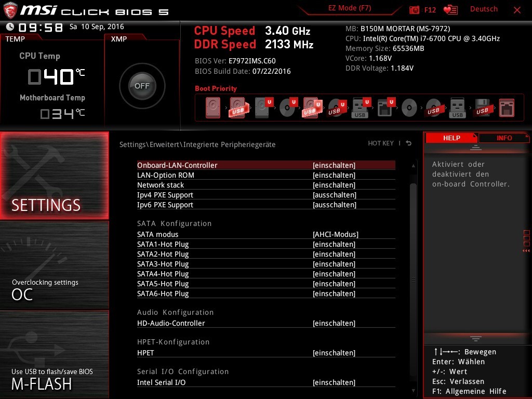Open Ipv4 PXE Support value options
The width and height of the screenshot is (532, 399).
click(x=335, y=195)
